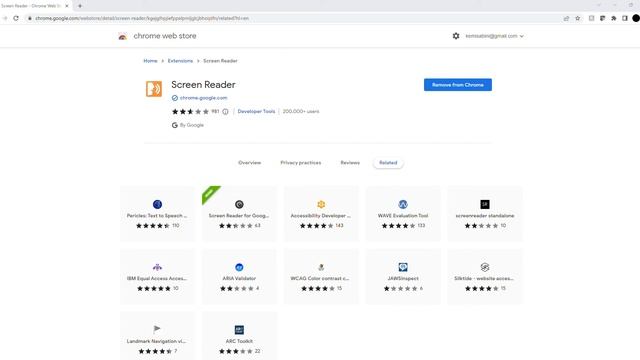Reload the page with the refresh icon
The height and width of the screenshot is (360, 640).
pos(16,18)
